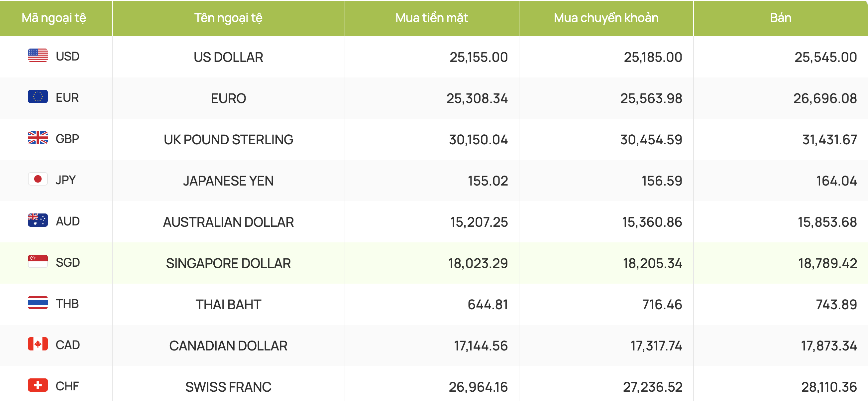Click the US flag icon

tap(38, 56)
